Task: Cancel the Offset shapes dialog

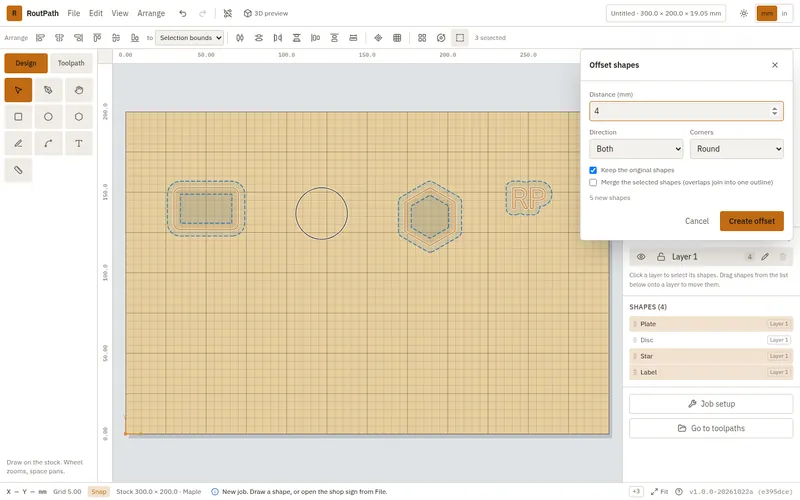Action: click(x=696, y=221)
